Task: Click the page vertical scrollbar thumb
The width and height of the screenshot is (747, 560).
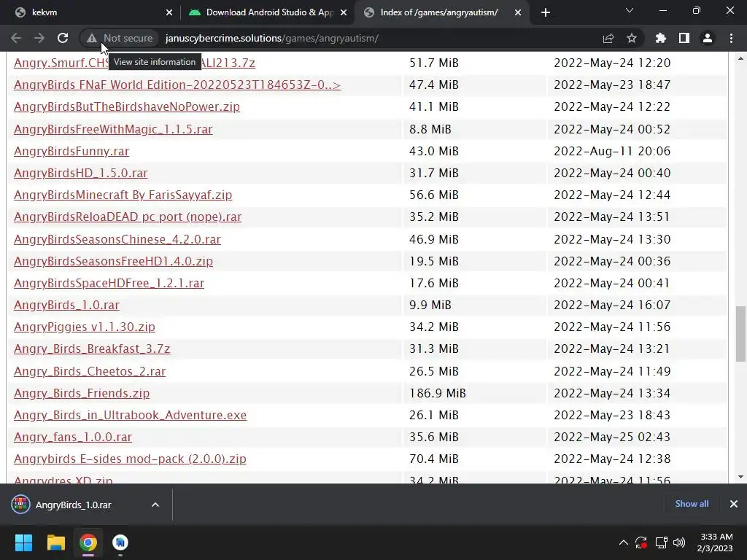Action: [x=740, y=334]
